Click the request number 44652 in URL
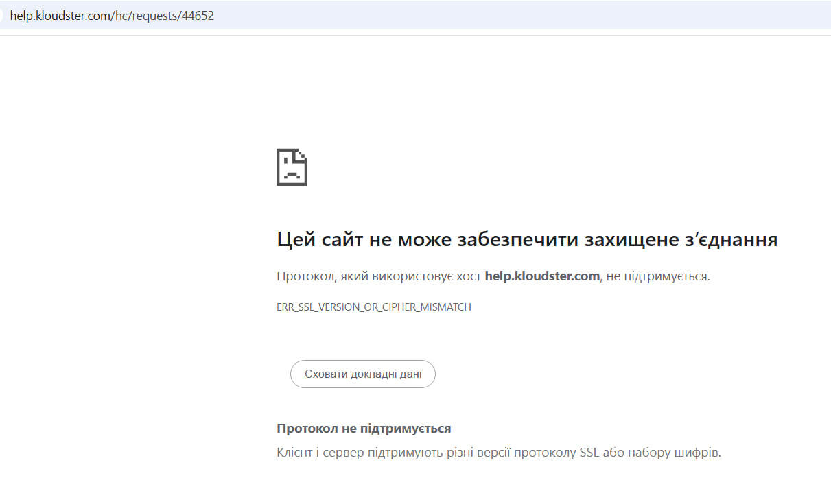Image resolution: width=831 pixels, height=504 pixels. (198, 16)
